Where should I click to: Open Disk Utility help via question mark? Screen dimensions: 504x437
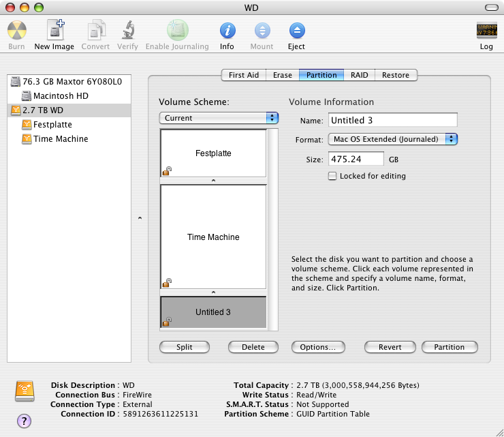[x=24, y=421]
